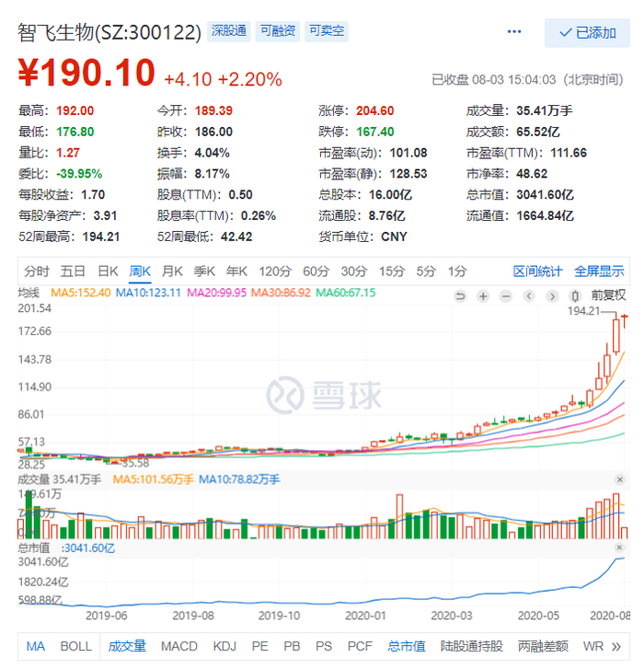644x669 pixels.
Task: Click the 已添加 watchlist button
Action: (587, 33)
